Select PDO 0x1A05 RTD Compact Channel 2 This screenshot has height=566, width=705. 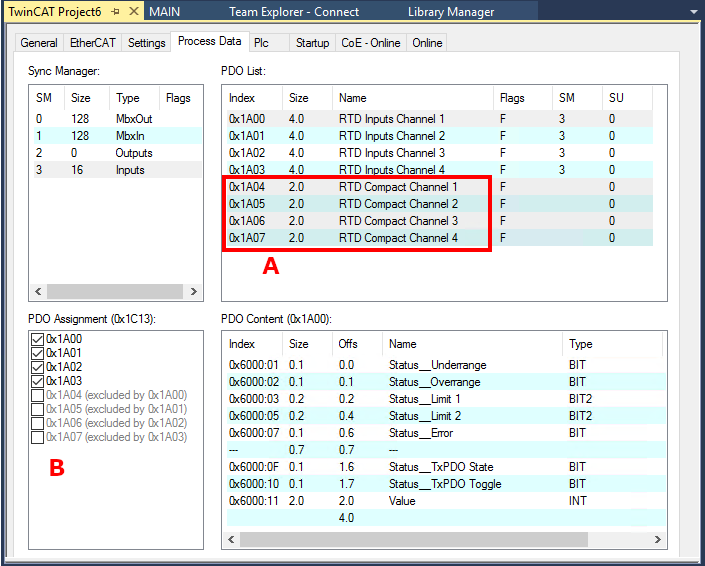(x=440, y=204)
